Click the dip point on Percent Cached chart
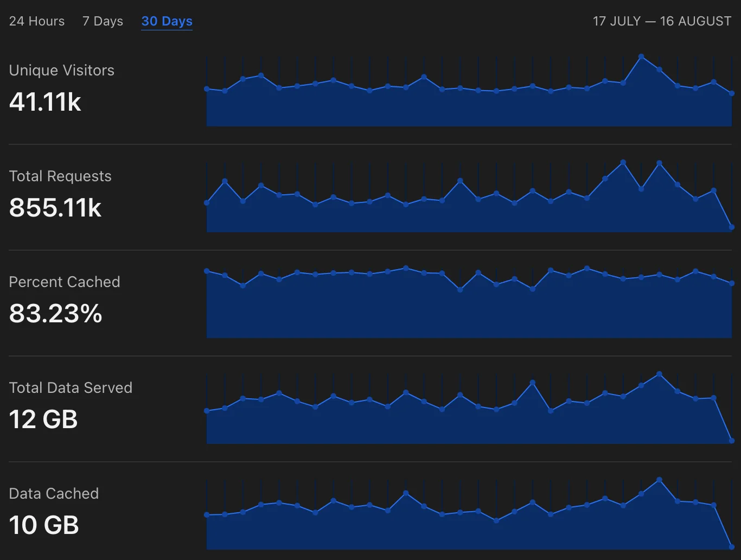Viewport: 741px width, 560px height. 459,290
